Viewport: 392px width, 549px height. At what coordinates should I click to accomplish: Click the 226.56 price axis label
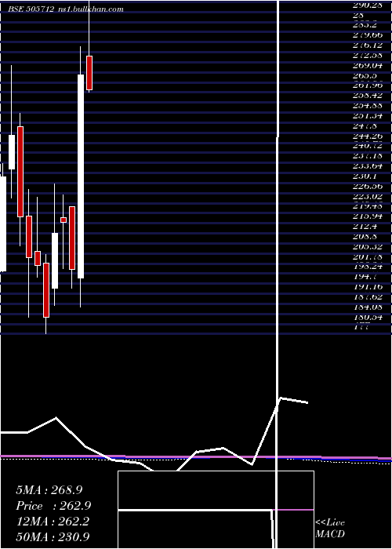(368, 186)
